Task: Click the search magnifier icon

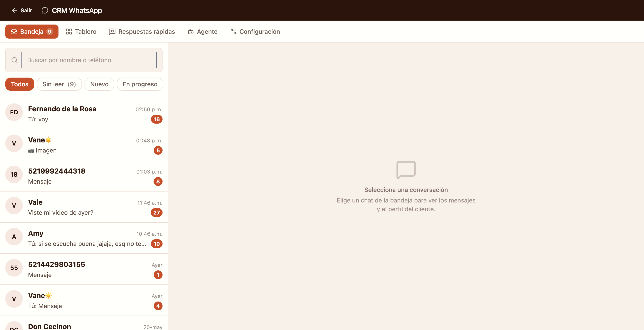Action: (x=14, y=60)
